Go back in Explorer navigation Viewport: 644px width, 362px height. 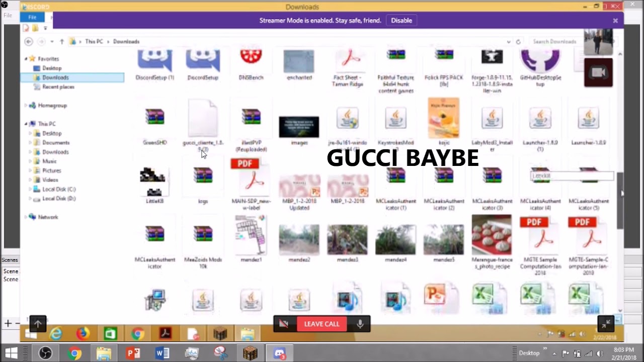(29, 42)
